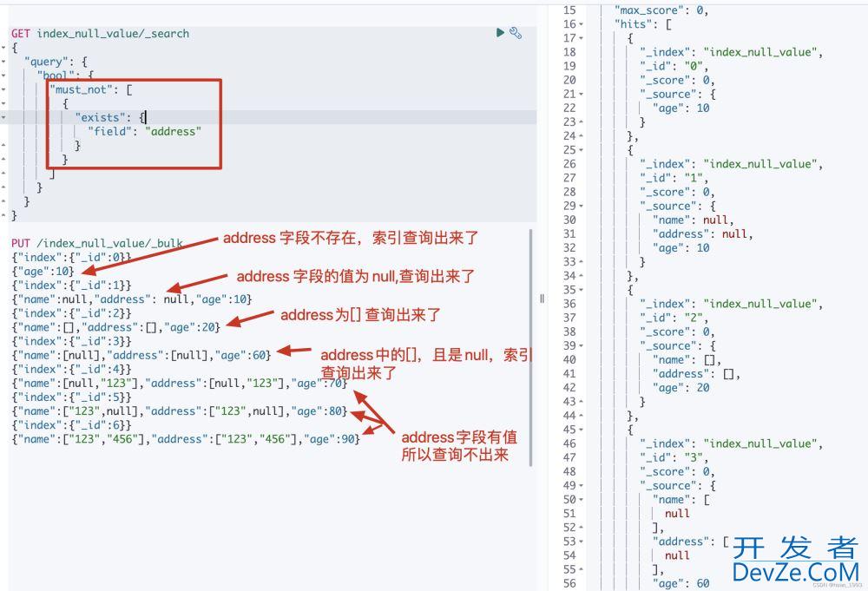
Task: Collapse the "name" array at line 50
Action: 582,499
